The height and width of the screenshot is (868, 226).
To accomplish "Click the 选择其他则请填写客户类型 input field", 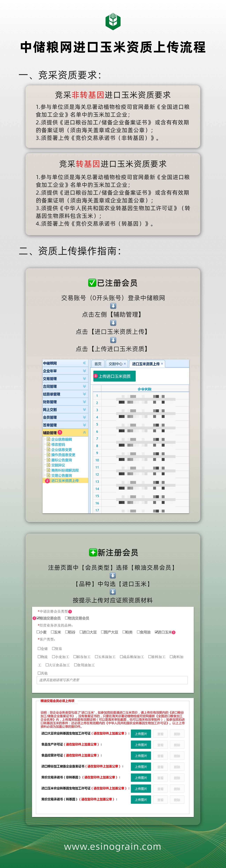I will (112, 680).
